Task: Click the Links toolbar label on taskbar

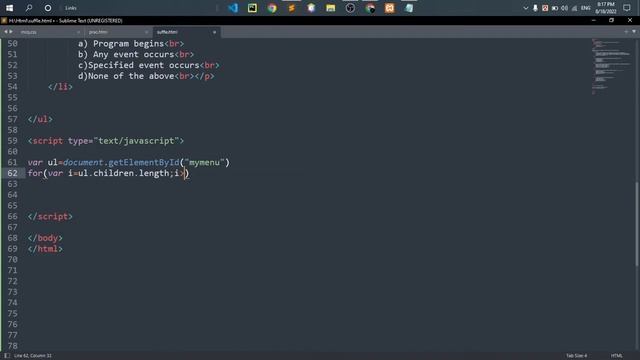Action: (x=71, y=8)
